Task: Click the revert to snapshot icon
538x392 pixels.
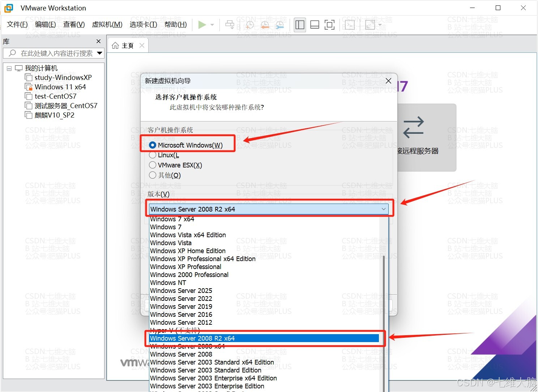Action: pos(265,25)
